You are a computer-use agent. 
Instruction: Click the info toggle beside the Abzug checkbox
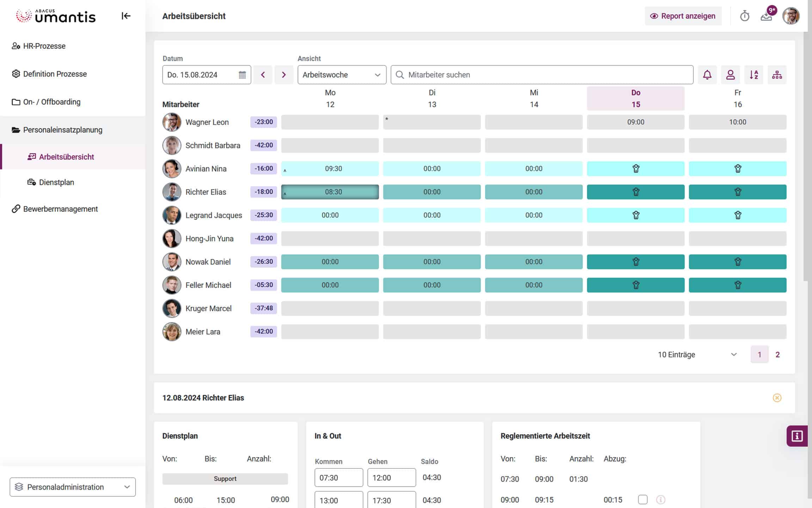(660, 500)
